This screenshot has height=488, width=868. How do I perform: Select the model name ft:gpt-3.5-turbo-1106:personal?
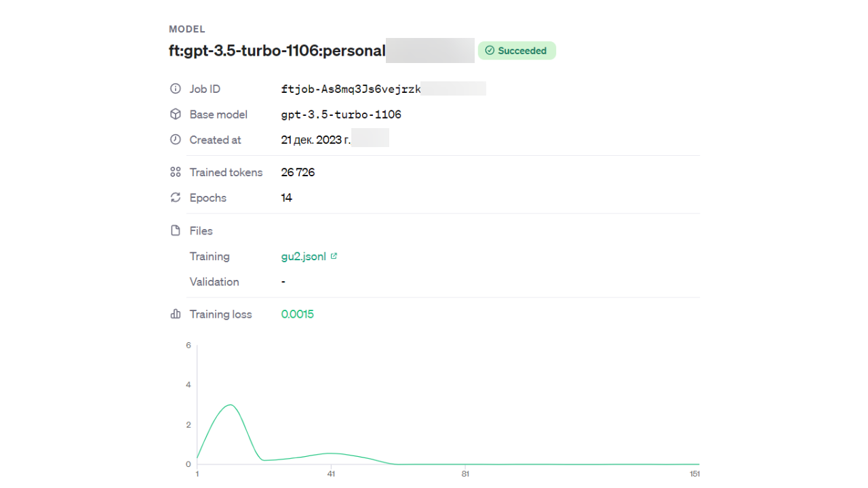tap(277, 51)
